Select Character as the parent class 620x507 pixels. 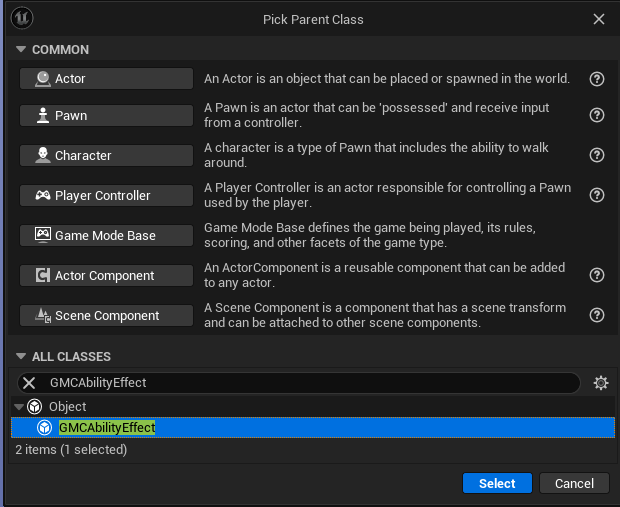[x=106, y=155]
